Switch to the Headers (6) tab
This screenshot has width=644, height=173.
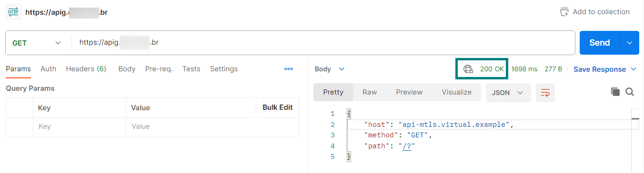tap(86, 69)
